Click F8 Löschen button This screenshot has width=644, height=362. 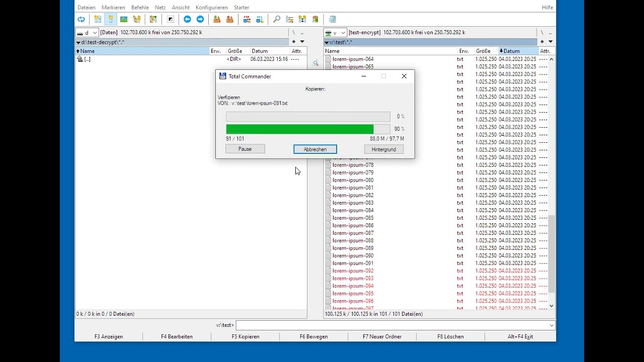pos(451,337)
